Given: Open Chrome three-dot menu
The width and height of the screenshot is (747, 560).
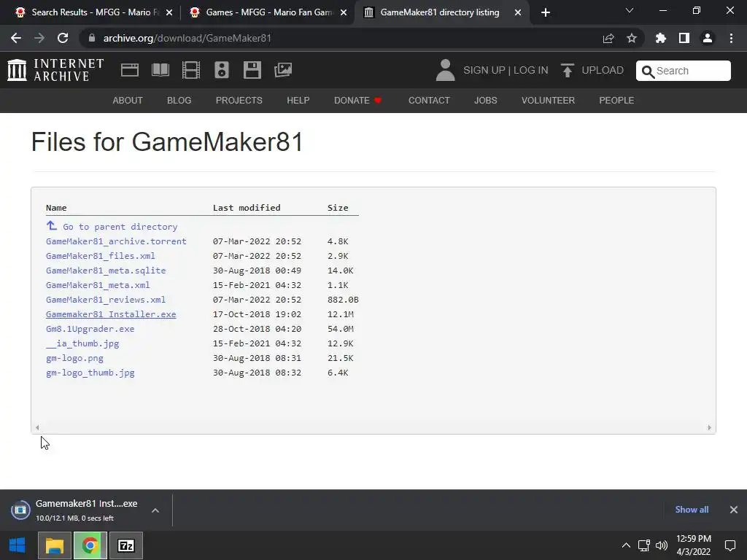Looking at the screenshot, I should pyautogui.click(x=731, y=38).
